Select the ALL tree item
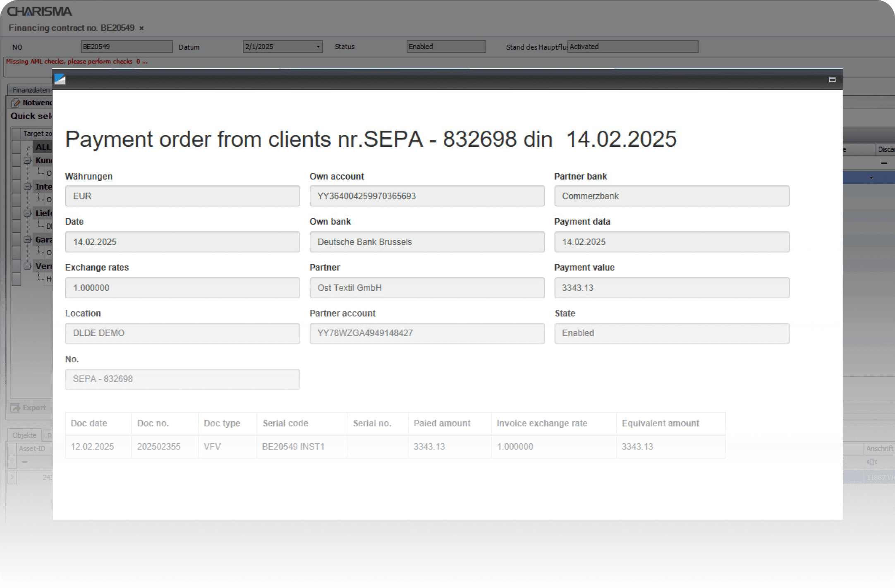Viewport: 895px width, 588px height. tap(43, 147)
